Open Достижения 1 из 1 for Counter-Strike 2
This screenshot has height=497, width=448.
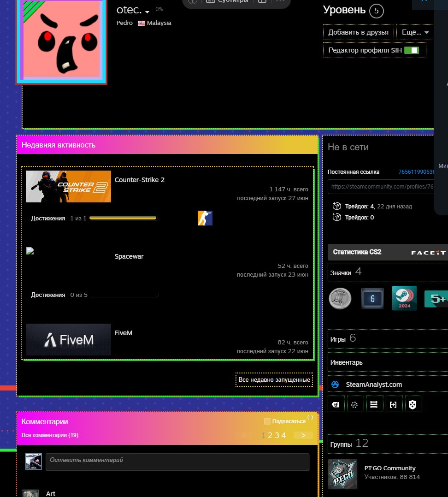click(59, 219)
